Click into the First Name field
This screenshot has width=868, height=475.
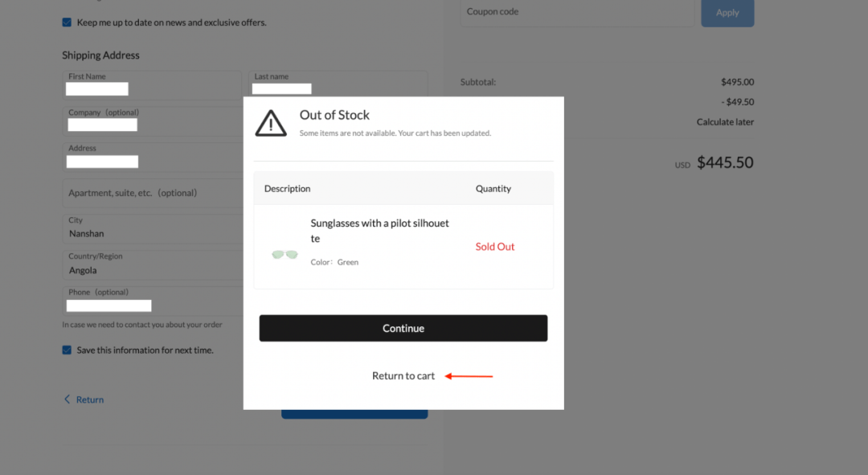pyautogui.click(x=151, y=84)
